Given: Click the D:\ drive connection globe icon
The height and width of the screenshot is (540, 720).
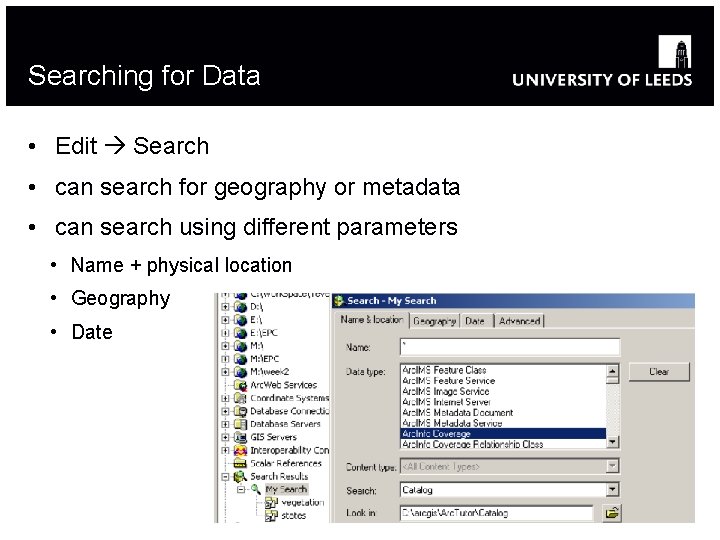Looking at the screenshot, I should pyautogui.click(x=241, y=307).
